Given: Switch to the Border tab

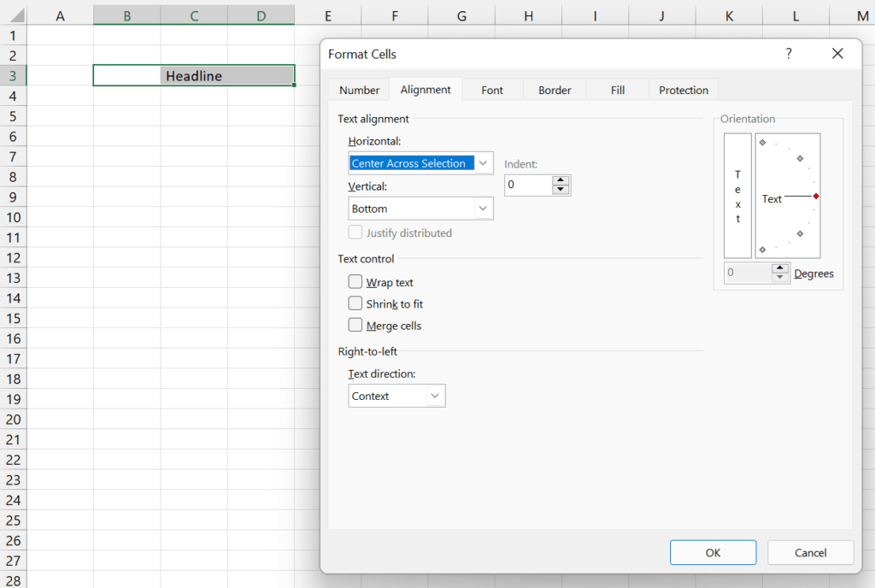Looking at the screenshot, I should (x=554, y=89).
